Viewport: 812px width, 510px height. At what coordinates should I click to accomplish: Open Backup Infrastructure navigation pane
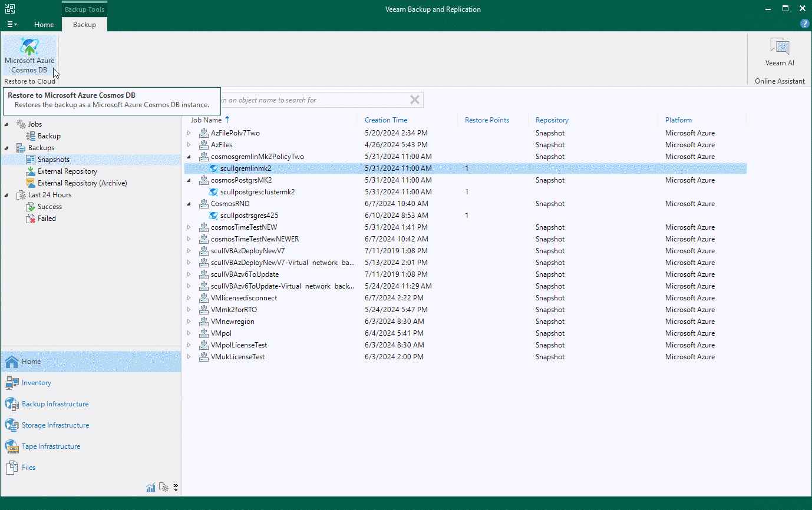[x=91, y=404]
